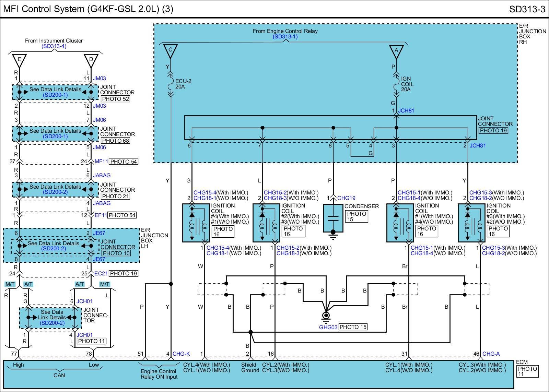Image resolution: width=549 pixels, height=392 pixels.
Task: Open the SD313-4 Instrument Cluster reference link
Action: pyautogui.click(x=54, y=46)
